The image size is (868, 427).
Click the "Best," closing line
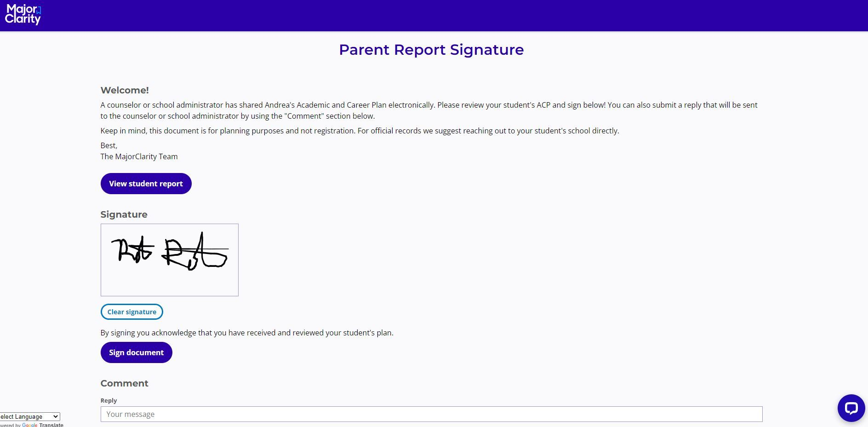[x=109, y=145]
